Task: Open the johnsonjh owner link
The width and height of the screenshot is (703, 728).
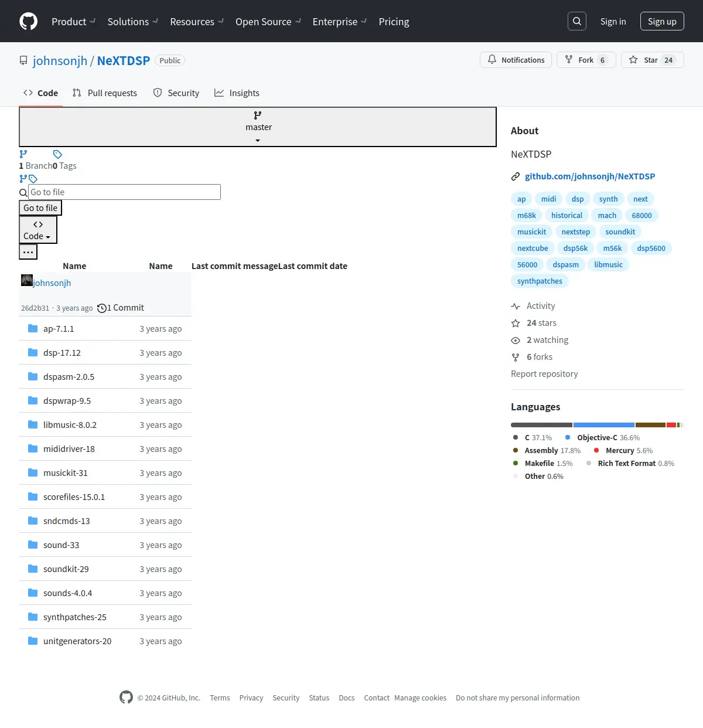Action: coord(60,60)
